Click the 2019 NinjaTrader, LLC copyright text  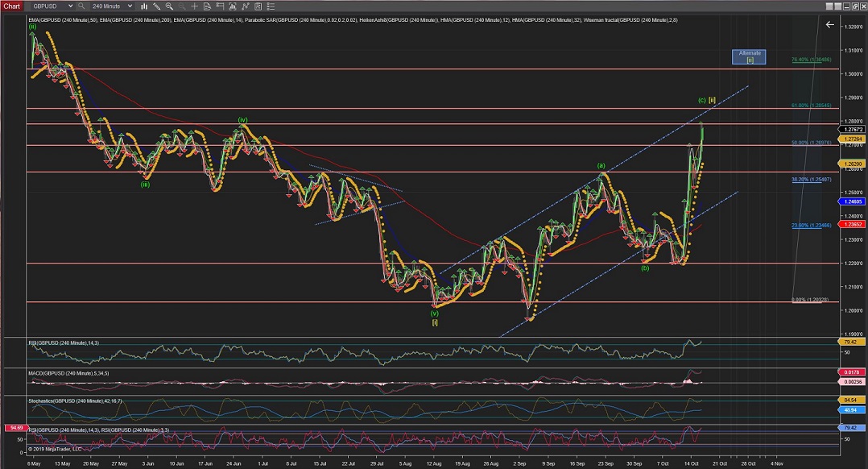(55, 449)
